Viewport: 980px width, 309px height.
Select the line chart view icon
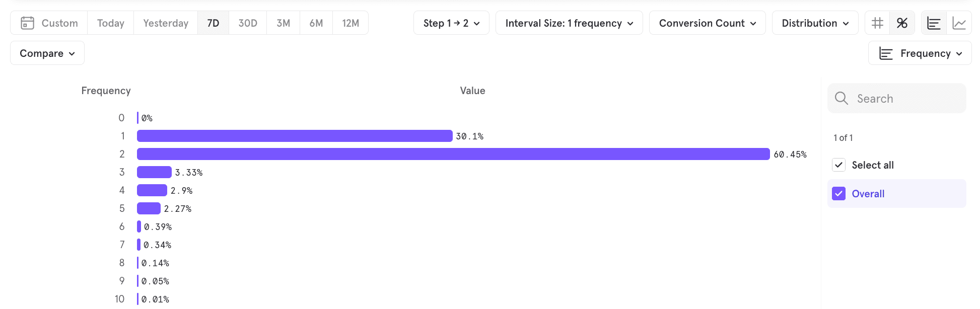(x=959, y=23)
